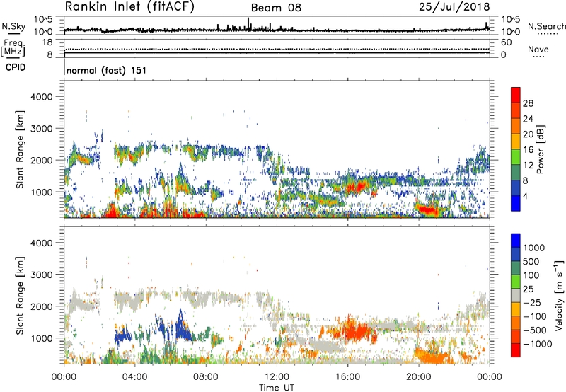Click the 04:00 time axis tick label
The image size is (566, 392).
pyautogui.click(x=134, y=377)
